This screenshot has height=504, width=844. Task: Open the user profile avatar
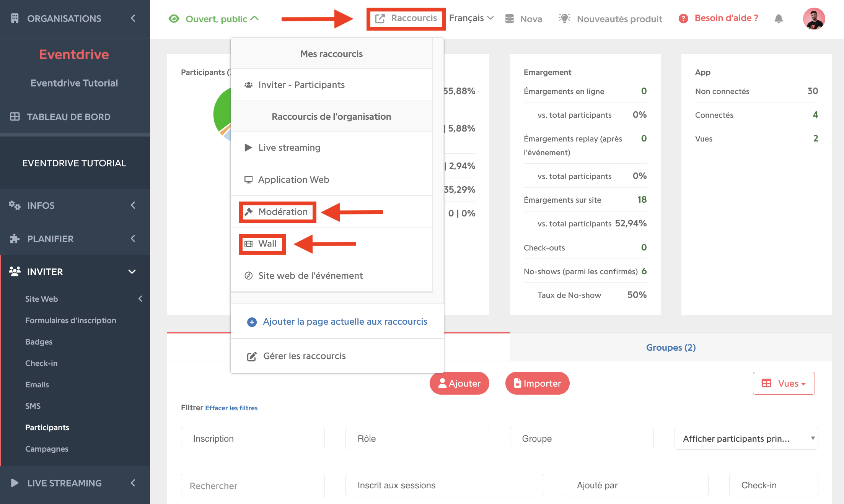[x=814, y=18]
